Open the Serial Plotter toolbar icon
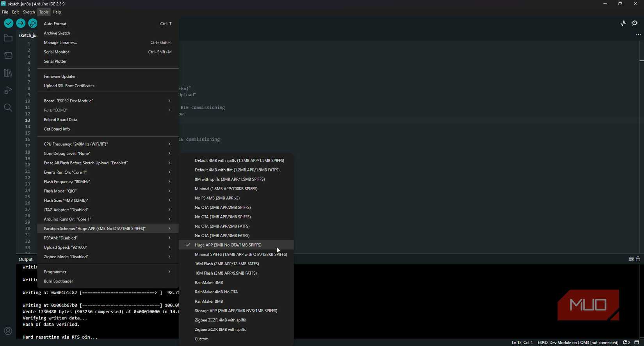 click(x=623, y=23)
